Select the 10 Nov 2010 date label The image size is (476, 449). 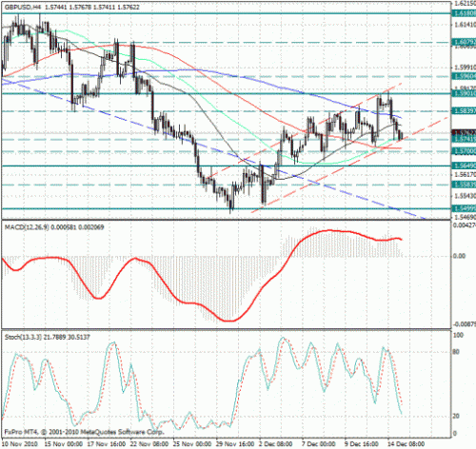pos(19,444)
